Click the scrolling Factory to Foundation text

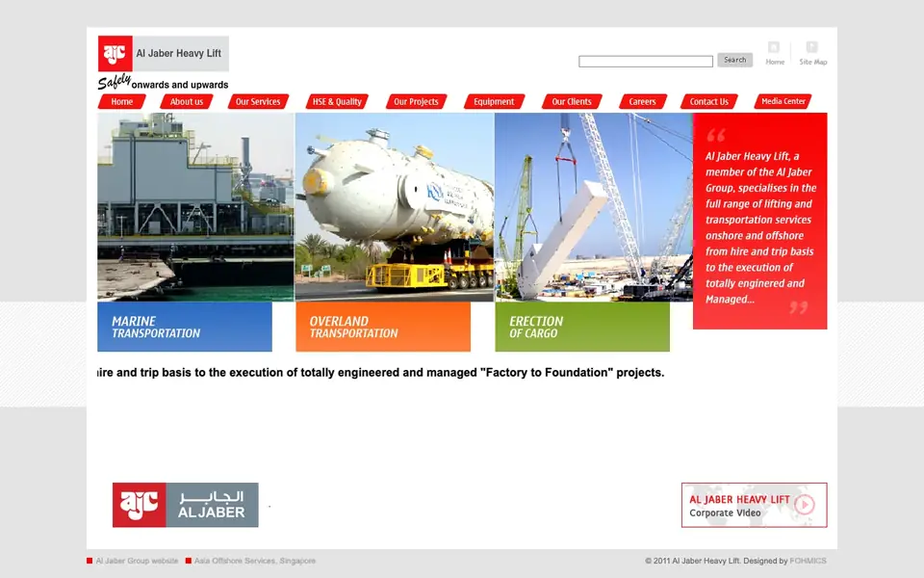(x=381, y=373)
